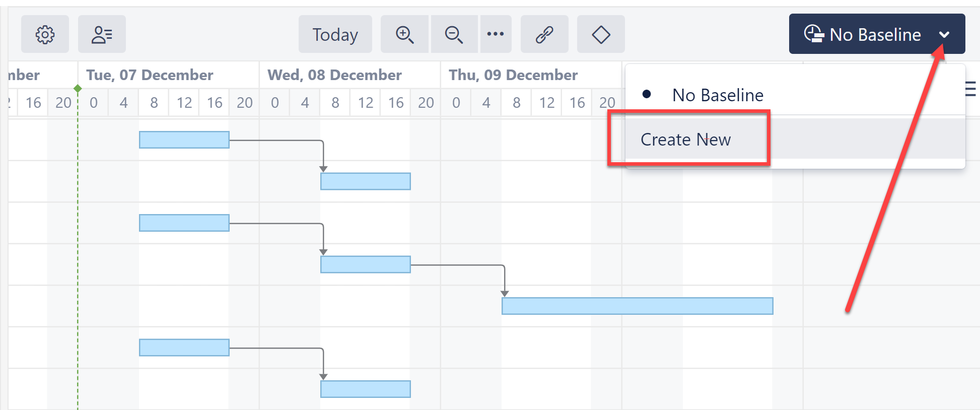Click the baseline icon inside No Baseline button
The width and height of the screenshot is (980, 410).
click(813, 34)
